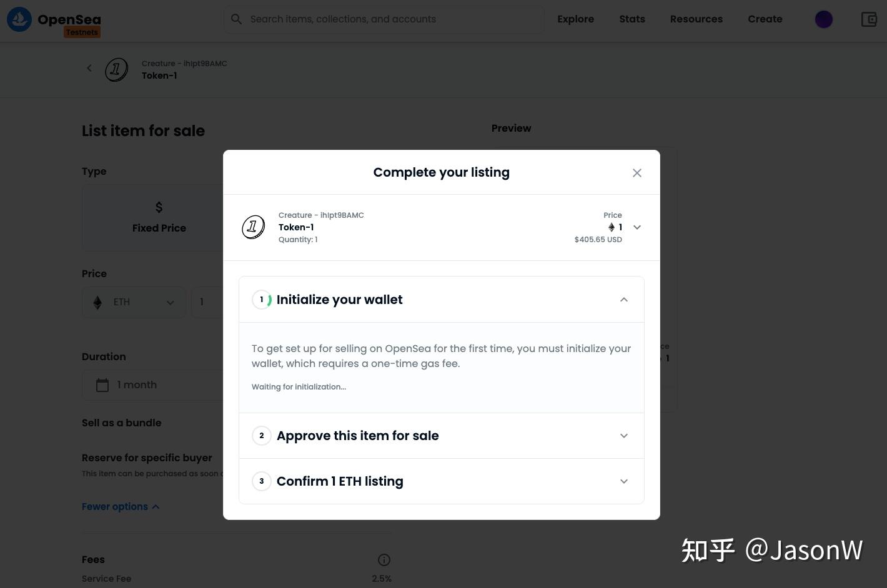Click the Service Fee label
Screen dimensions: 887x588
(107, 579)
